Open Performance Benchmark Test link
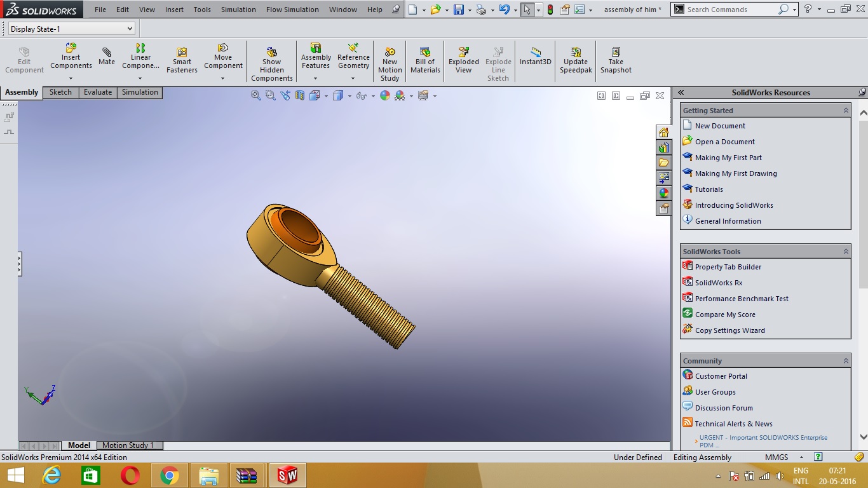The height and width of the screenshot is (488, 868). [x=742, y=299]
